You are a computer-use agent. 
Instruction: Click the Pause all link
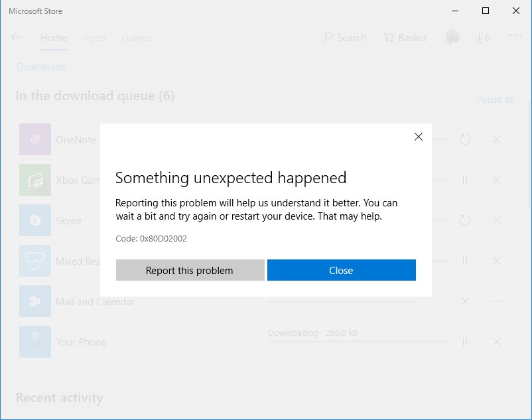click(x=496, y=100)
